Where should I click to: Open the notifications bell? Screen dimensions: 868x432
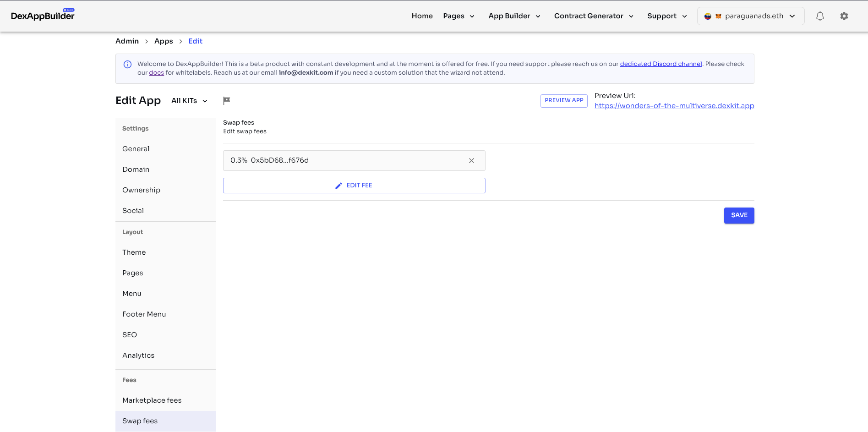(x=820, y=16)
